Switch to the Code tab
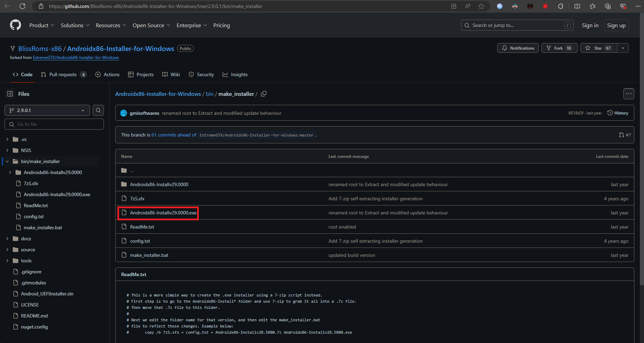 pos(22,74)
